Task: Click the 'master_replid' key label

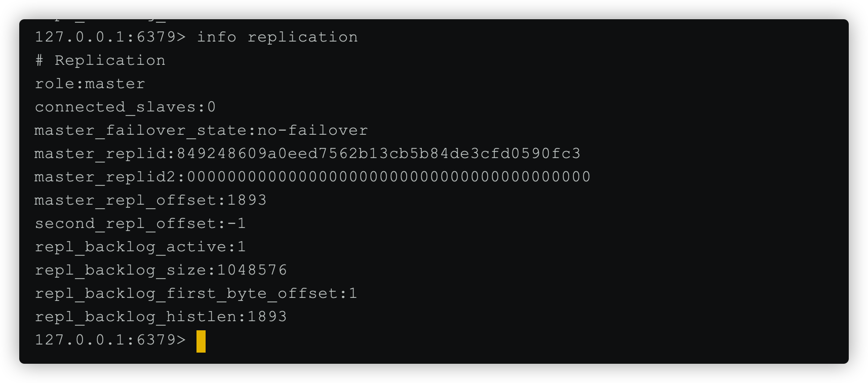Action: click(x=100, y=154)
